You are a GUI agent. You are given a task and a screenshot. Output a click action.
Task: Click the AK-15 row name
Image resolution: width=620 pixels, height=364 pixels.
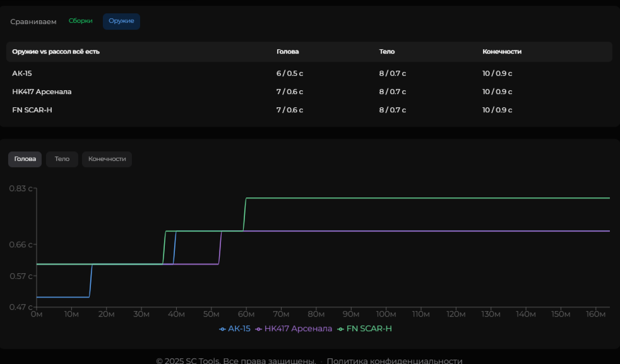click(x=21, y=74)
